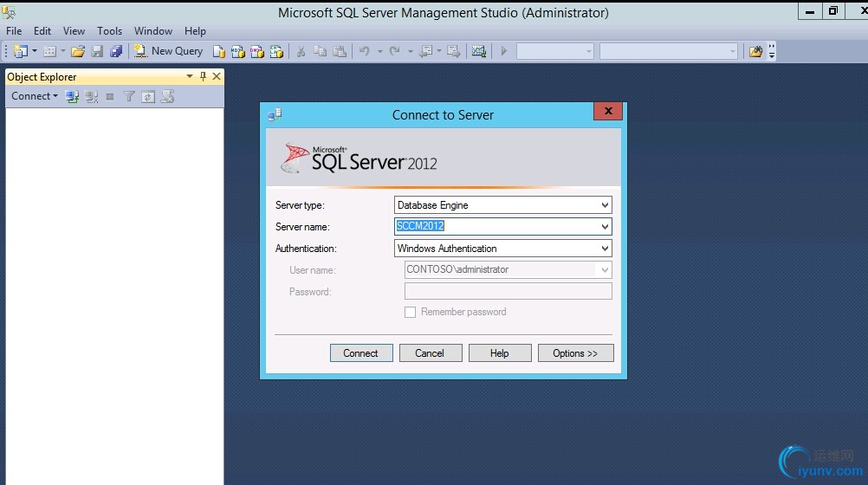Click the Open File folder icon
The image size is (868, 485).
[x=78, y=51]
